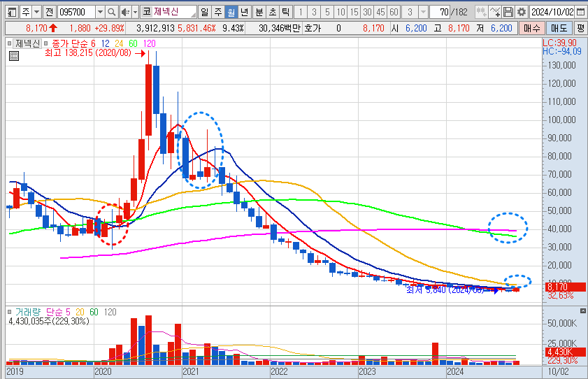The image size is (588, 379).
Task: Open the calendar date picker icon
Action: 581,12
